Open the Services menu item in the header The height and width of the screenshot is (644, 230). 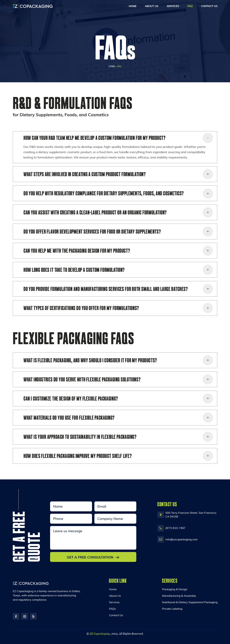click(173, 6)
